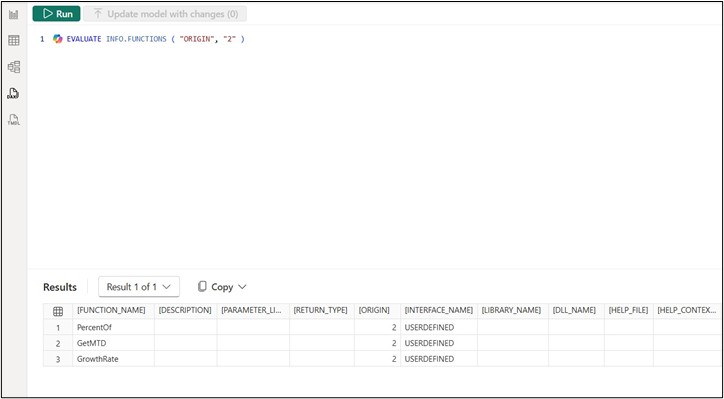The width and height of the screenshot is (724, 399).
Task: Click Update model with changes button
Action: (165, 14)
